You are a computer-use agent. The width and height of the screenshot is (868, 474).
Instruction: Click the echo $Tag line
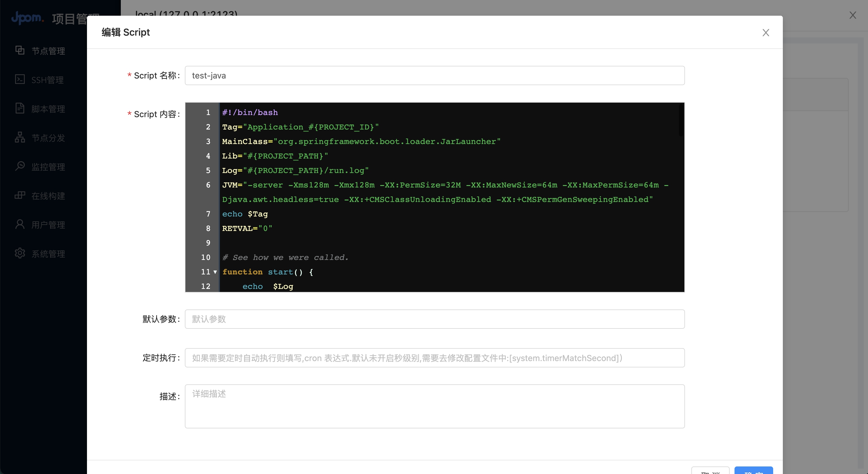[x=245, y=214]
